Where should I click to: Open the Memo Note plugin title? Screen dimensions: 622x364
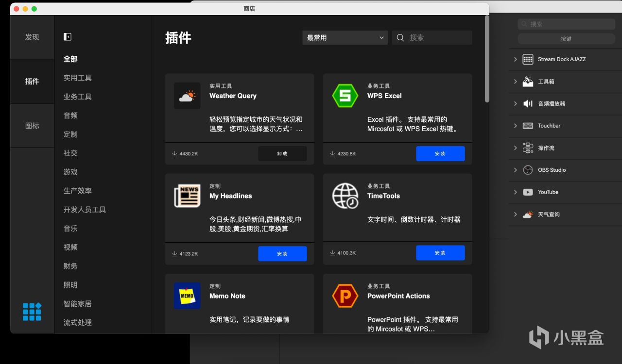[x=227, y=296]
